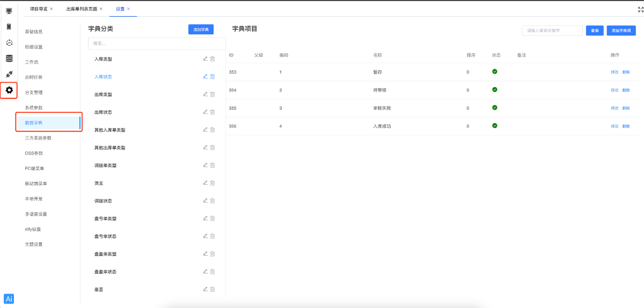Delete the 是否 dictionary
This screenshot has width=644, height=308.
213,289
